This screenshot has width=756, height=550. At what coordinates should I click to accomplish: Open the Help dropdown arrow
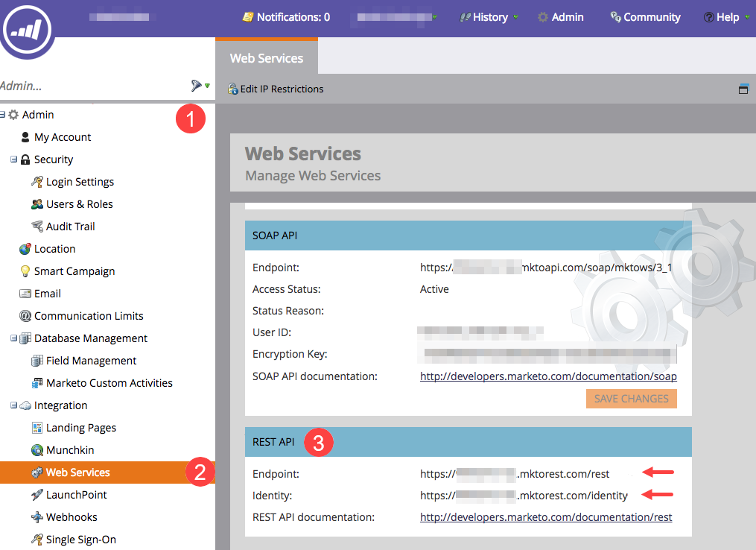pyautogui.click(x=747, y=17)
